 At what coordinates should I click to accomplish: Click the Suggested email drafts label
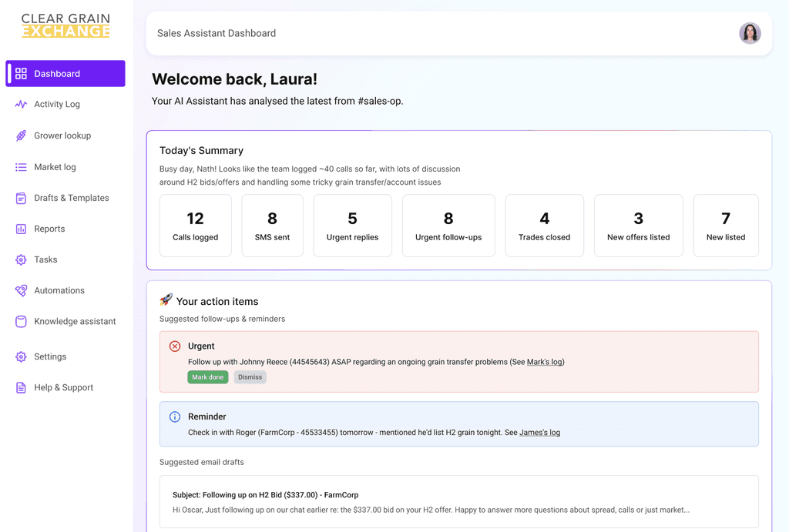[202, 462]
